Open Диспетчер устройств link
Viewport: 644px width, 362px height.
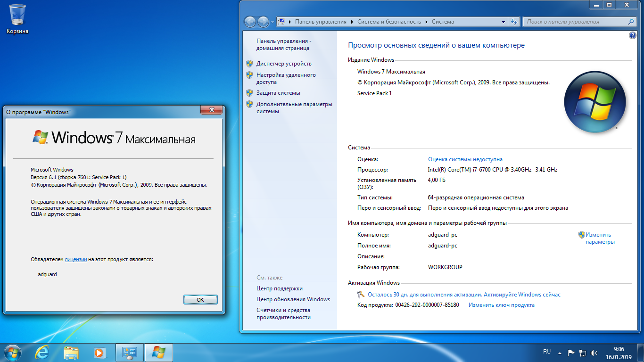pyautogui.click(x=284, y=64)
